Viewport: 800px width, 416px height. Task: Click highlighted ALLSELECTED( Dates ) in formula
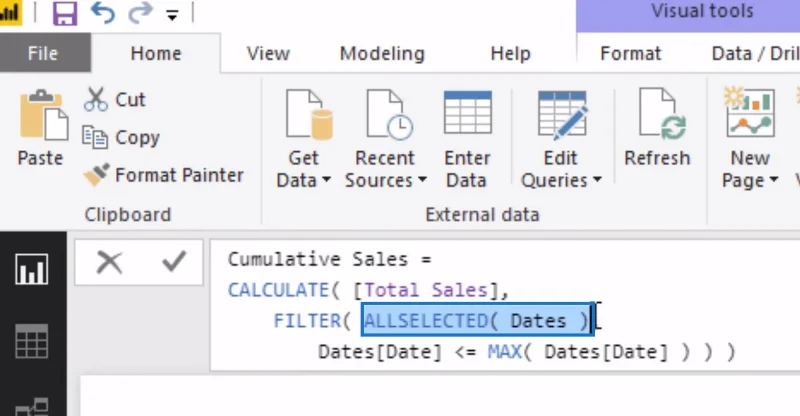(x=477, y=321)
